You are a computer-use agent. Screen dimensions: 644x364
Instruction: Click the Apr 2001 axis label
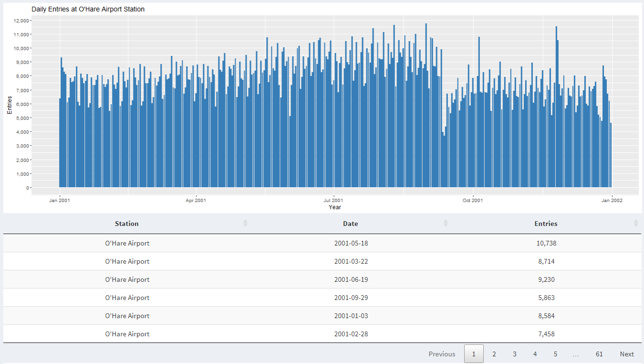point(196,200)
